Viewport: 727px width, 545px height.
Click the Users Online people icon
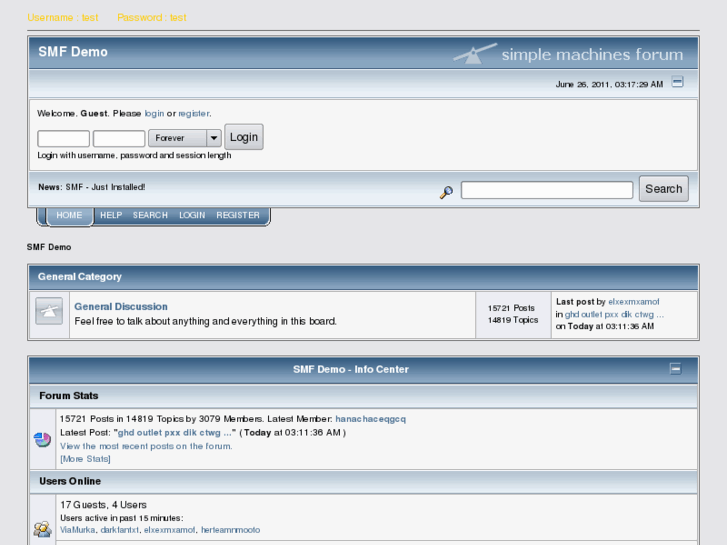point(42,529)
